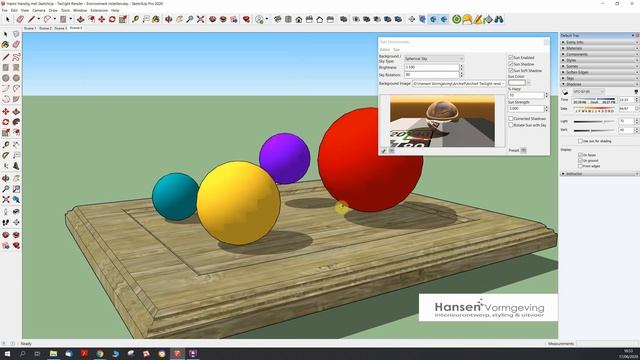Pick the Eraser tool in top toolbar

[x=20, y=19]
